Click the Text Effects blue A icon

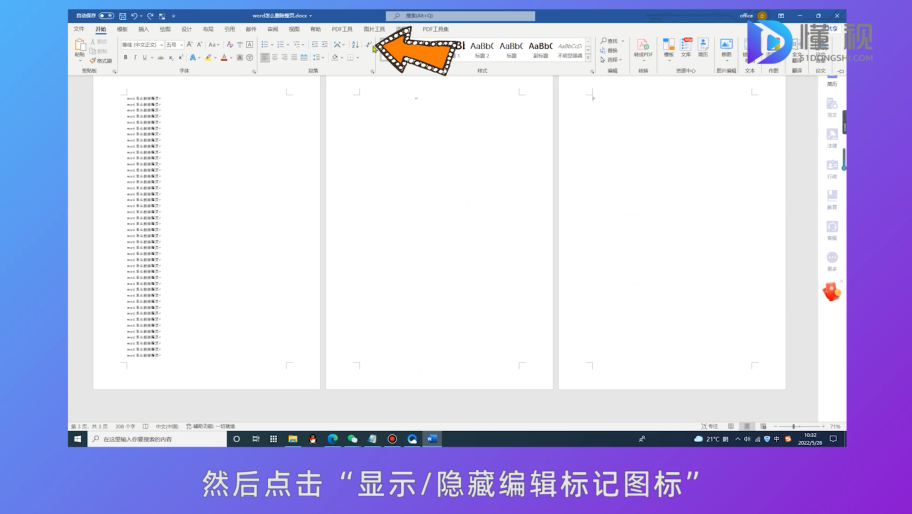pos(193,58)
